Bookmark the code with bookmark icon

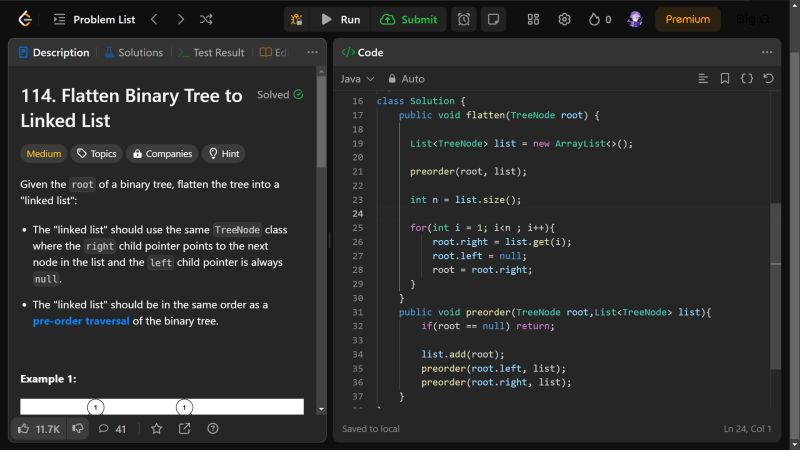point(725,78)
